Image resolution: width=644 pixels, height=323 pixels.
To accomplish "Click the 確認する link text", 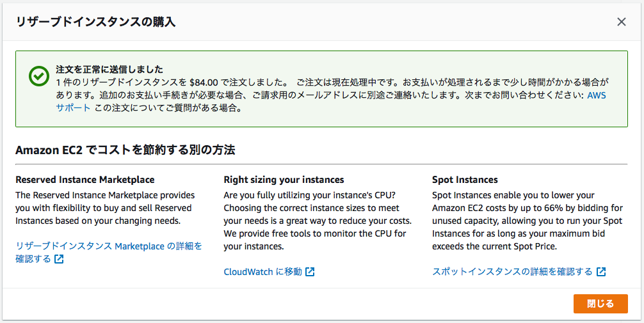I will click(33, 259).
